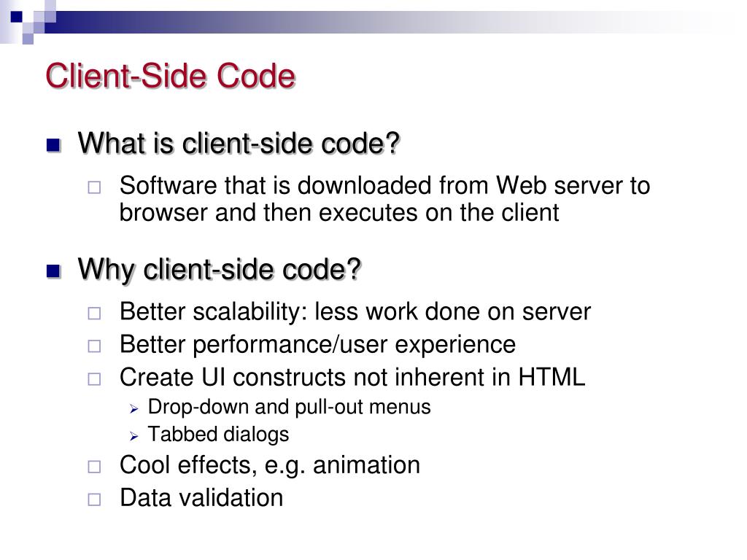Click the hollow box bullet beside "Better performance/user experience"

94,346
